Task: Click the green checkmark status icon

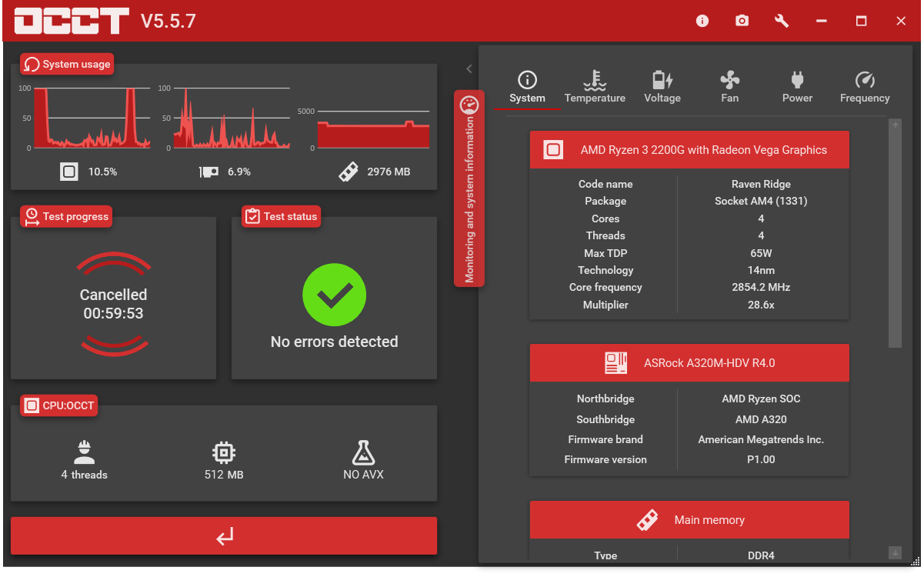Action: tap(334, 295)
